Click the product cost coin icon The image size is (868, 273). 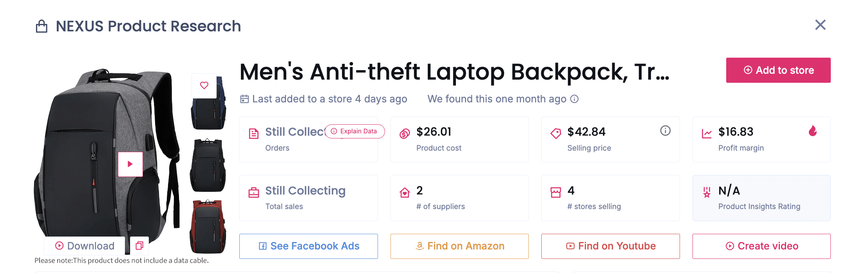coord(403,132)
